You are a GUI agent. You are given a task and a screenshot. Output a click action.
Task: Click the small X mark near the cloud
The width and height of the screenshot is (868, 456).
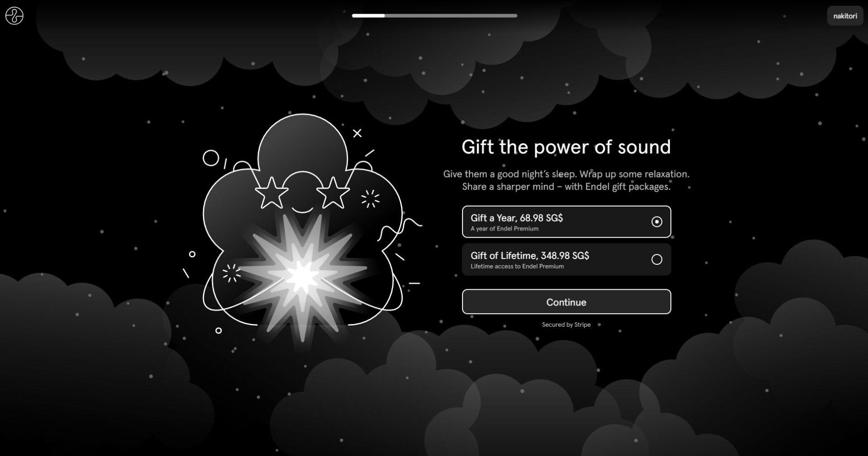point(357,133)
